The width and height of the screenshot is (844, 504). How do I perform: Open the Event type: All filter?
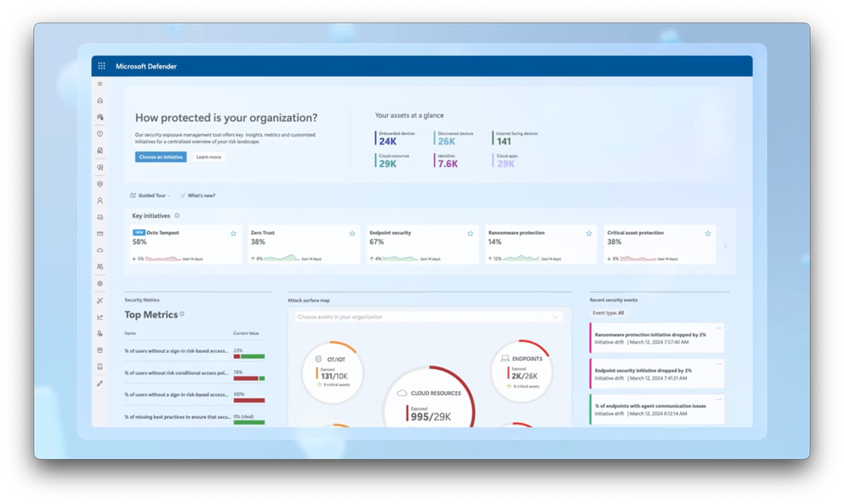click(x=608, y=313)
